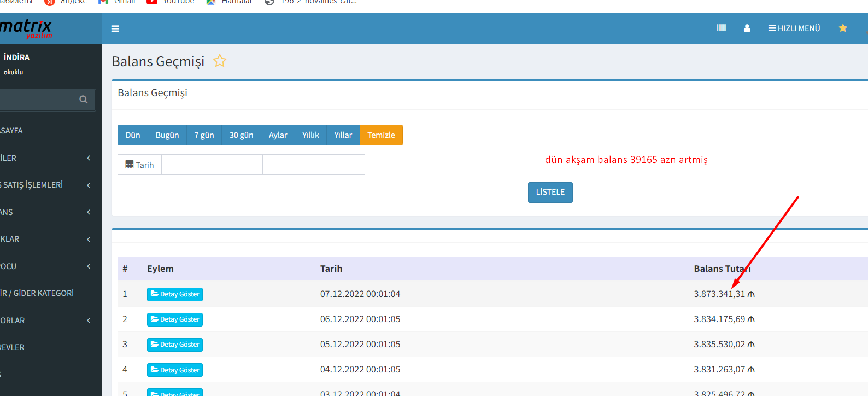Click the start date input field
The width and height of the screenshot is (868, 396).
(212, 165)
